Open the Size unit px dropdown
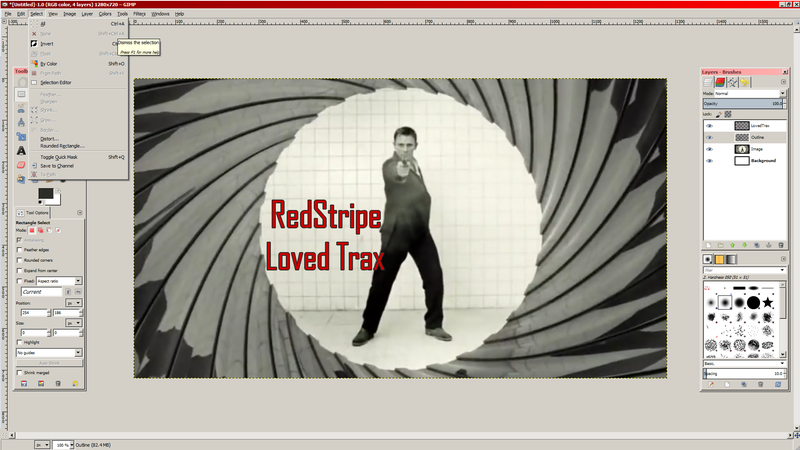This screenshot has width=800, height=450. (x=73, y=323)
